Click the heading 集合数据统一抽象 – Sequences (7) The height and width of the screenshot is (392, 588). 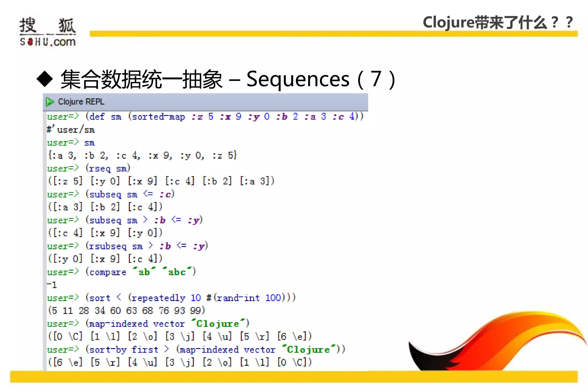pos(228,79)
